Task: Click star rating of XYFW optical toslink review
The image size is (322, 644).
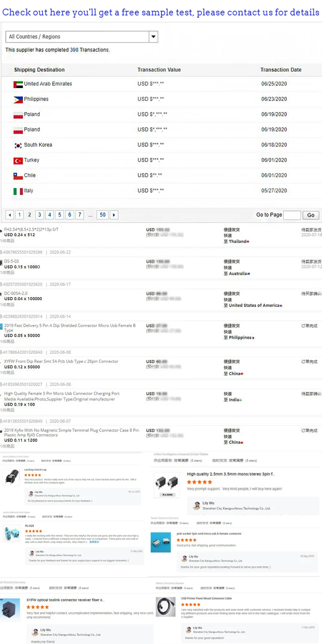Action: (x=37, y=607)
